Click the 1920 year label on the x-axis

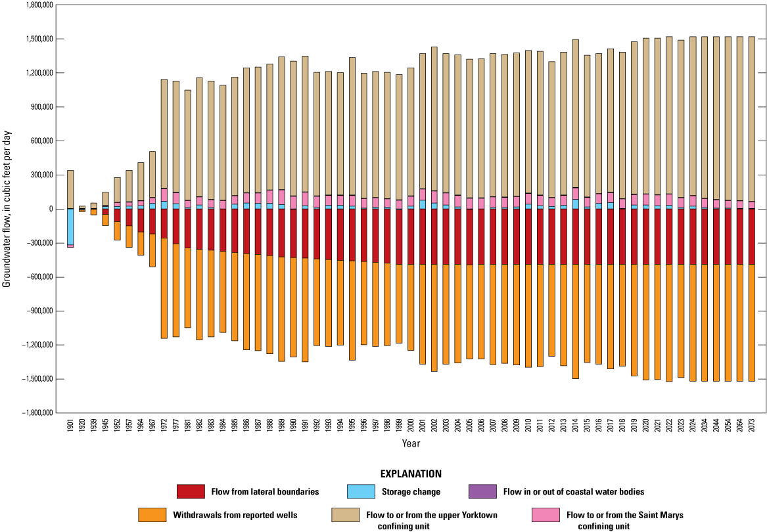(81, 423)
